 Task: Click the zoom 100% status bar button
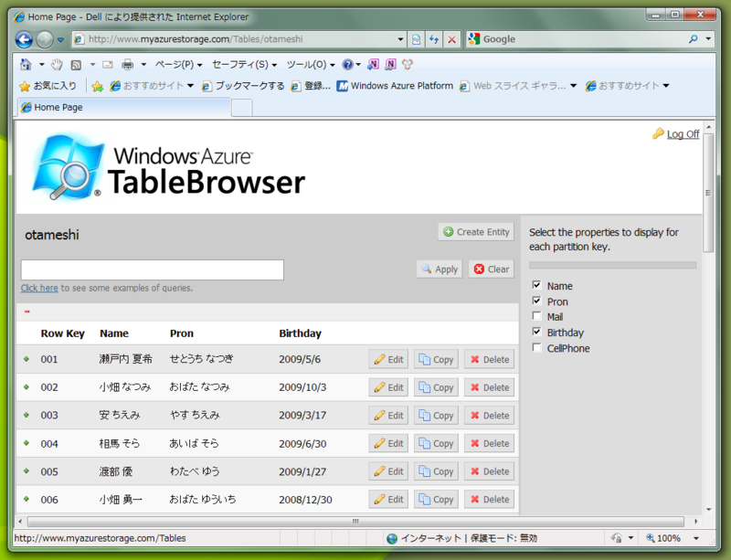coord(663,538)
